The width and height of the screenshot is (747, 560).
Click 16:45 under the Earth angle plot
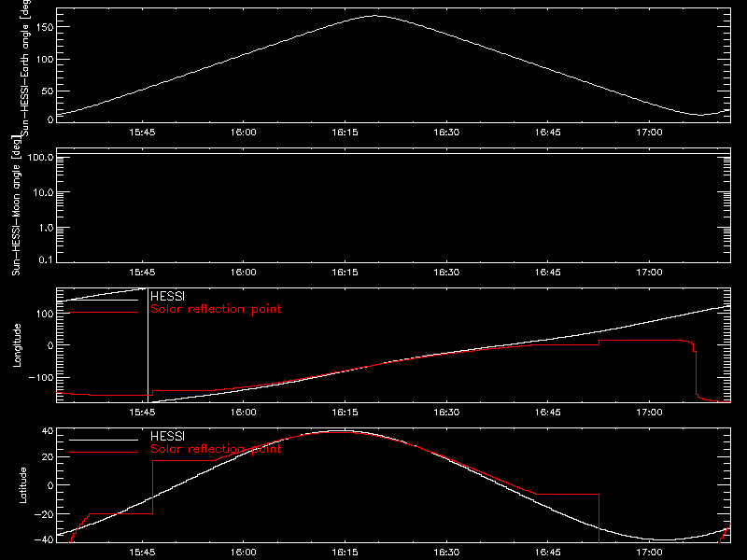(548, 132)
